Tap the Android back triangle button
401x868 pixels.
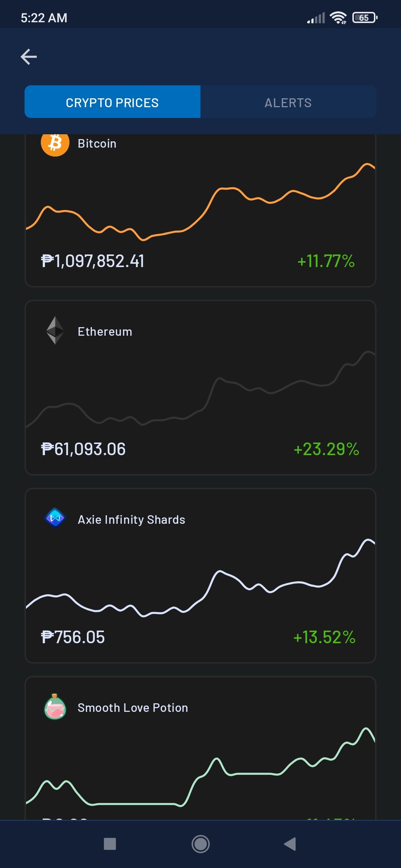(290, 844)
